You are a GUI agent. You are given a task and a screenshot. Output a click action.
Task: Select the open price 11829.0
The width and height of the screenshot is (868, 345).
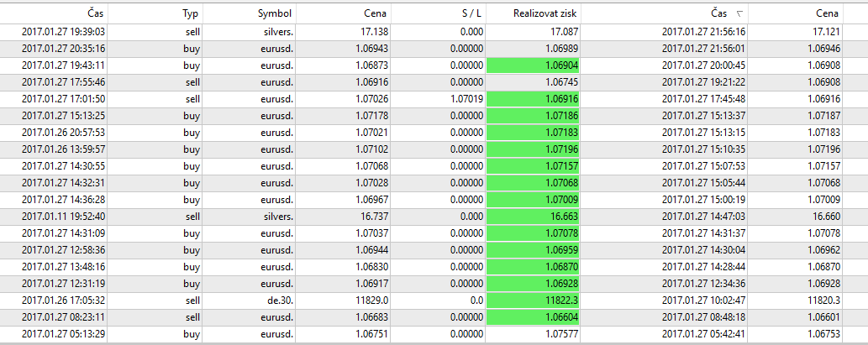(372, 301)
